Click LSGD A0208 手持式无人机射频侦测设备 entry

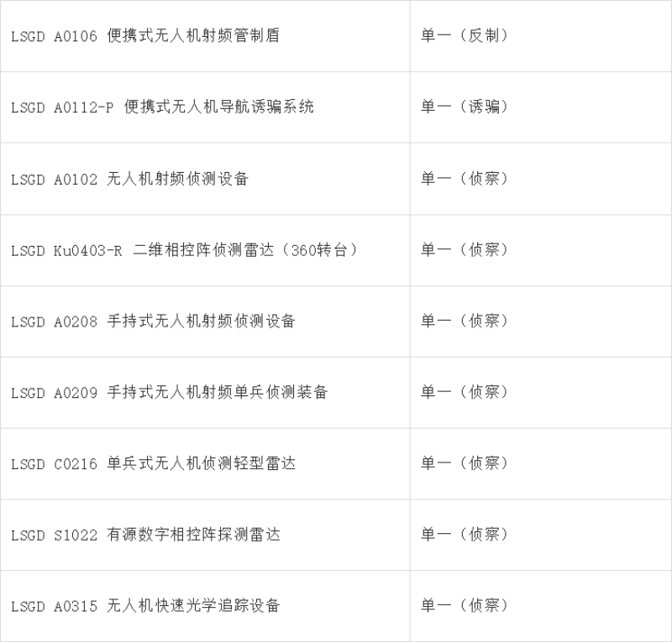tap(154, 321)
